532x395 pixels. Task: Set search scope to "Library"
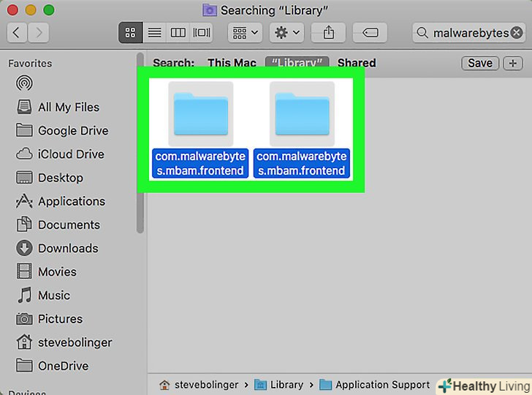tap(297, 63)
